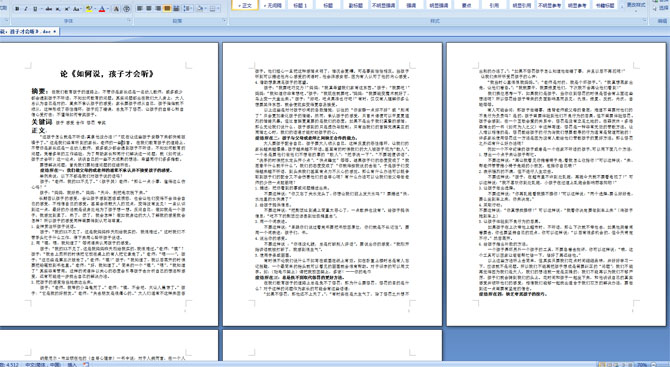Image resolution: width=670 pixels, height=367 pixels.
Task: Open the underline style dropdown arrow
Action: click(41, 9)
